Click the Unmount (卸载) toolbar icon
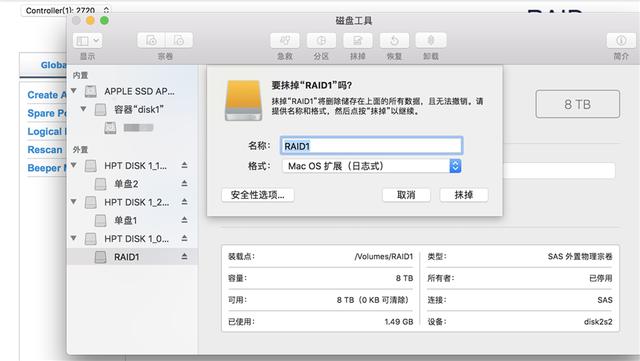640x361 pixels. [x=431, y=40]
